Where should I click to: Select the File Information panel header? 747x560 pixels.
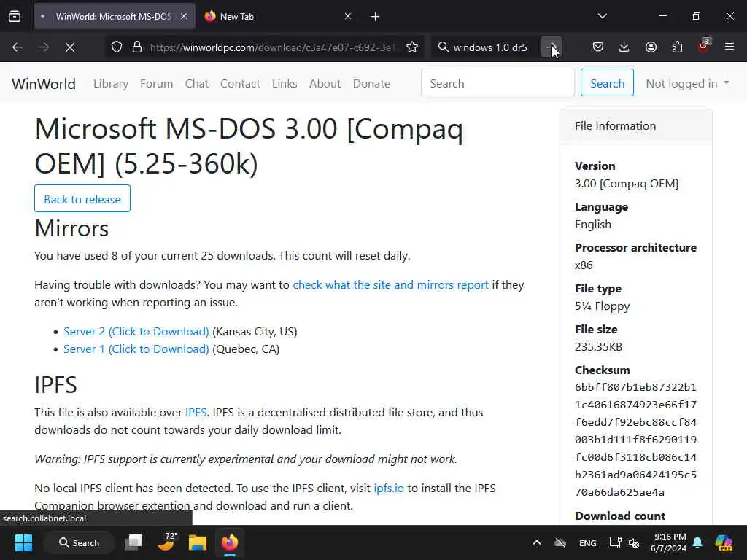636,125
